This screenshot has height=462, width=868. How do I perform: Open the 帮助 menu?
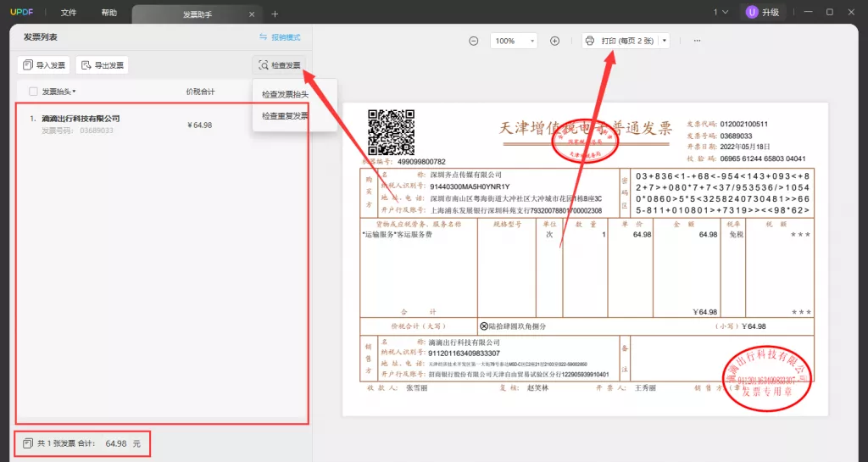pos(109,12)
